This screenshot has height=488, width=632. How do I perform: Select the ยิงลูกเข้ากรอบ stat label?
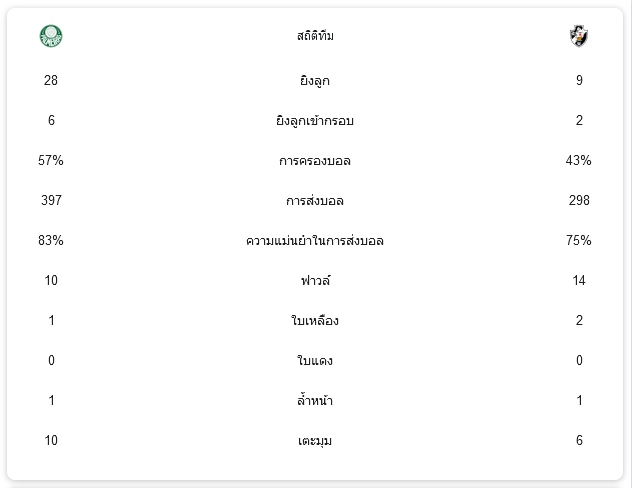click(315, 120)
